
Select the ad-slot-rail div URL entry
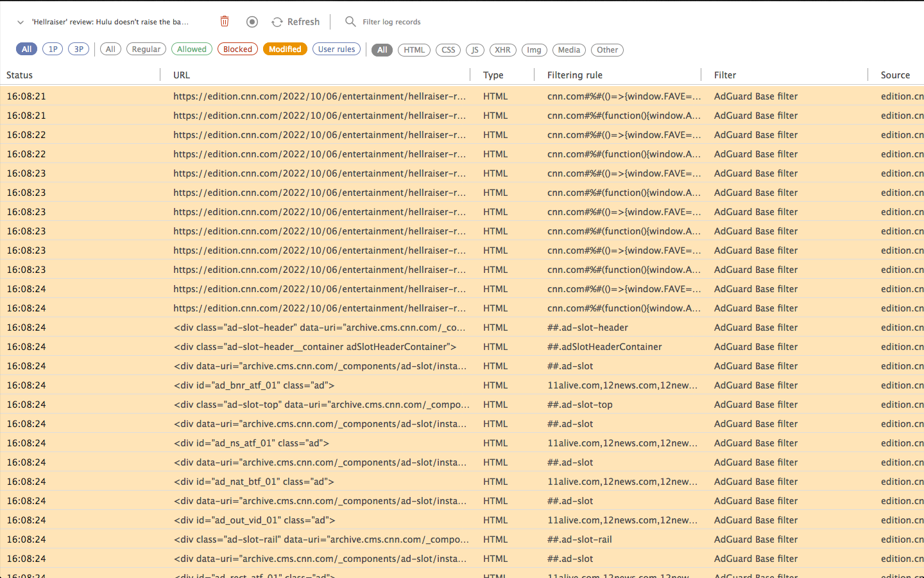pos(321,539)
